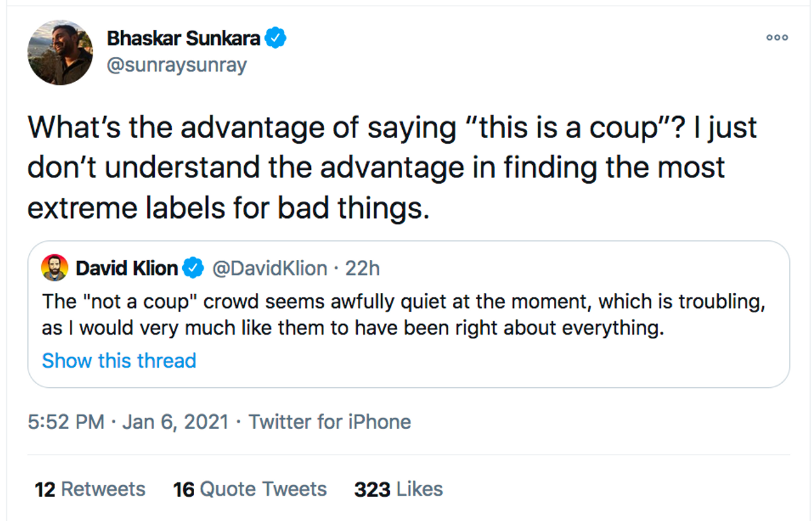
Task: Click David Klion's small avatar in quoted tweet
Action: [55, 268]
